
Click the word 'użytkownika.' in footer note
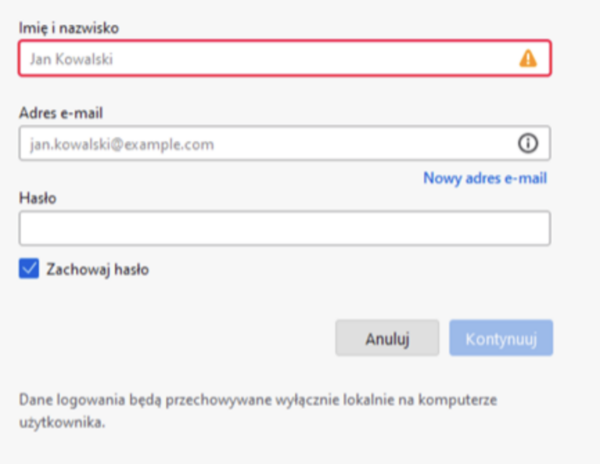62,422
